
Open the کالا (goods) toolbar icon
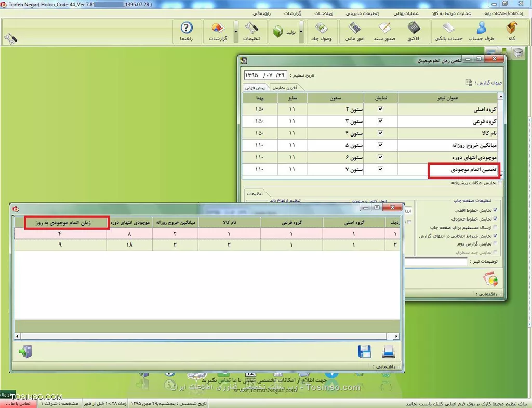click(x=512, y=31)
